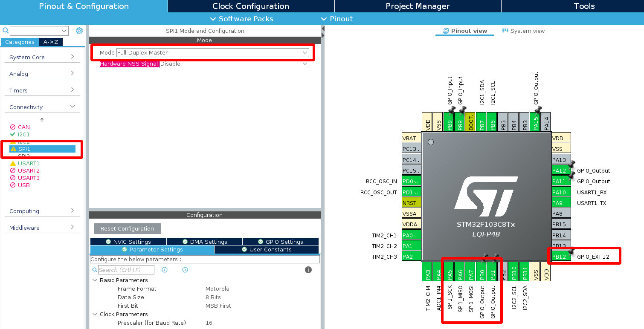Switch to Clock Configuration tab
This screenshot has width=644, height=329.
pos(251,6)
